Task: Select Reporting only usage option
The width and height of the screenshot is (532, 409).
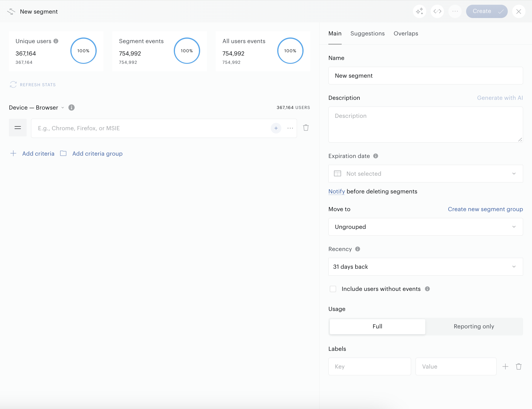Action: tap(474, 327)
